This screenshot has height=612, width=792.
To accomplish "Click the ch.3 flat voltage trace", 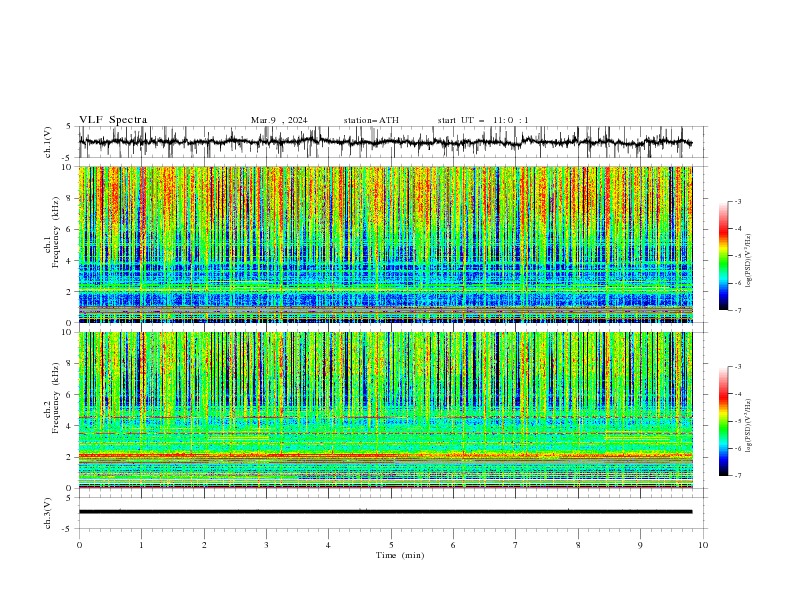I will [385, 512].
